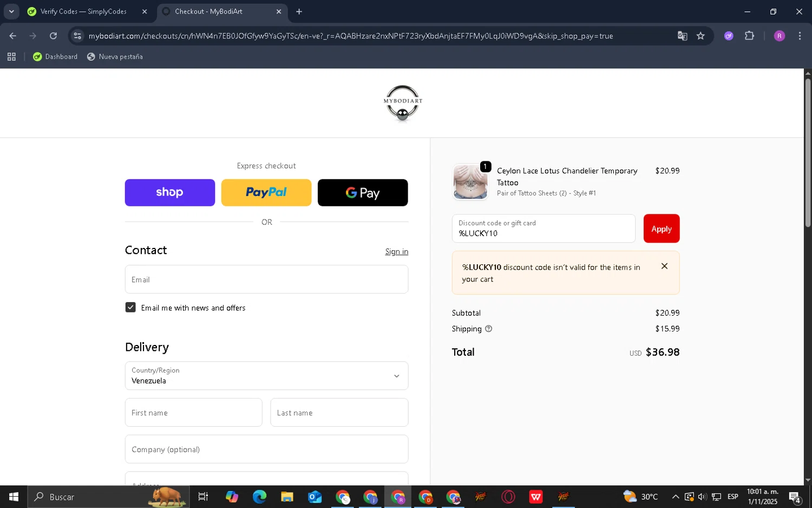Open Opera browser from taskbar
812x508 pixels.
(x=508, y=497)
